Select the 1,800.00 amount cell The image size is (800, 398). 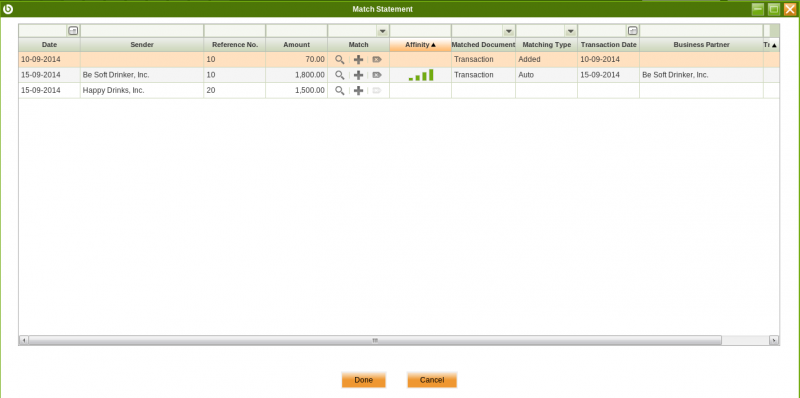coord(296,75)
